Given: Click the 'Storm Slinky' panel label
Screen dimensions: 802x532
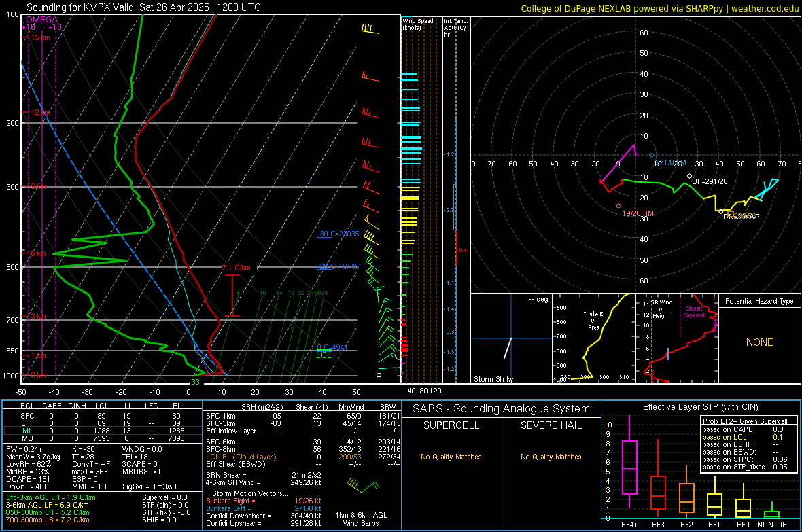Looking at the screenshot, I should coord(493,379).
